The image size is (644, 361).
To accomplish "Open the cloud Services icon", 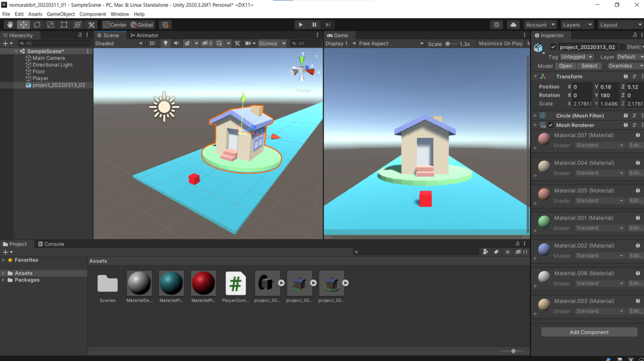I will point(513,25).
